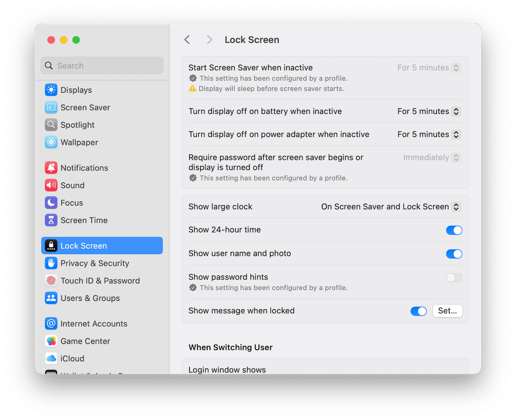The image size is (516, 420).
Task: Click the Screen Saver sidebar icon
Action: coord(51,107)
